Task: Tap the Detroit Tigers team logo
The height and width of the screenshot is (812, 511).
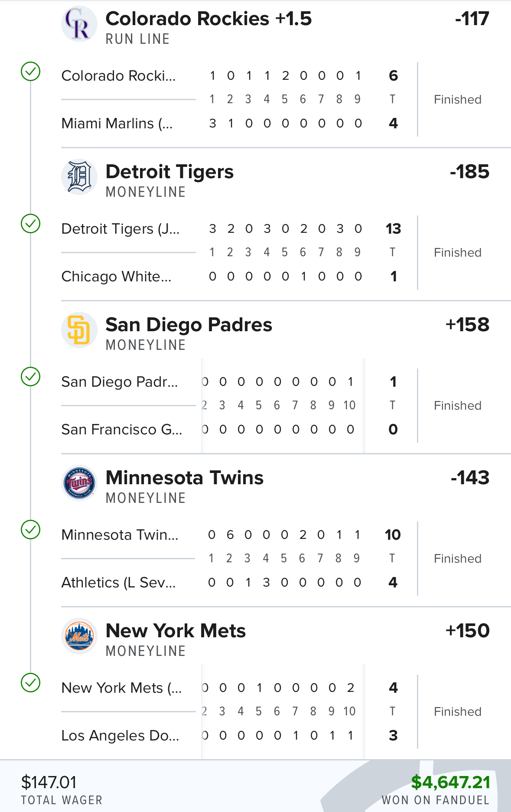Action: click(x=79, y=177)
